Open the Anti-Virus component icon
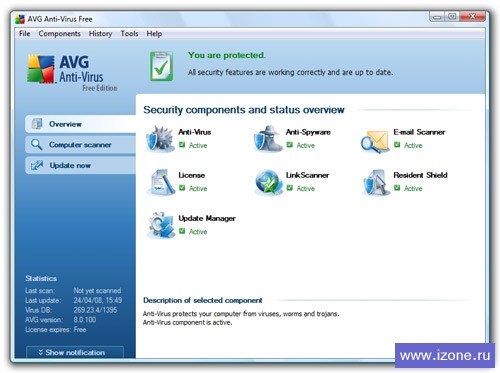The width and height of the screenshot is (500, 373). [x=160, y=139]
